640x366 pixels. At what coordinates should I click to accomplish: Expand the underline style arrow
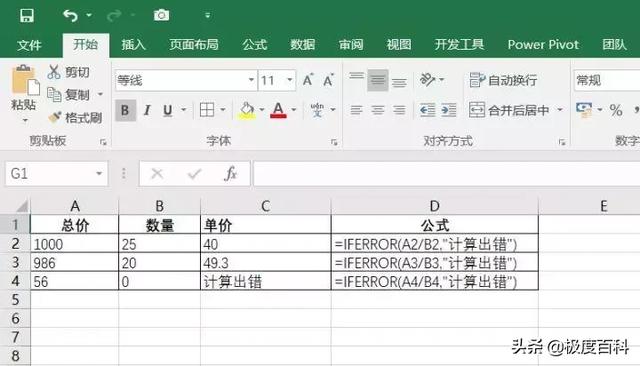click(x=184, y=110)
